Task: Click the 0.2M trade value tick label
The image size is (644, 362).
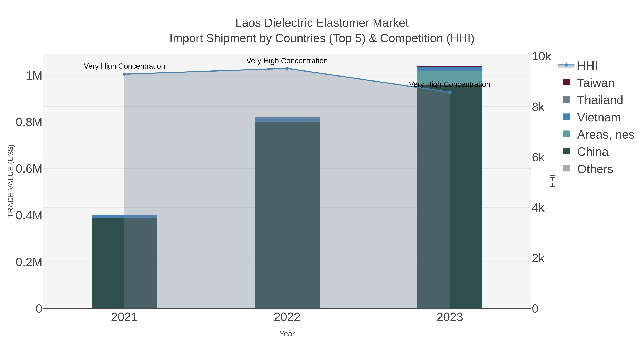Action: [29, 262]
